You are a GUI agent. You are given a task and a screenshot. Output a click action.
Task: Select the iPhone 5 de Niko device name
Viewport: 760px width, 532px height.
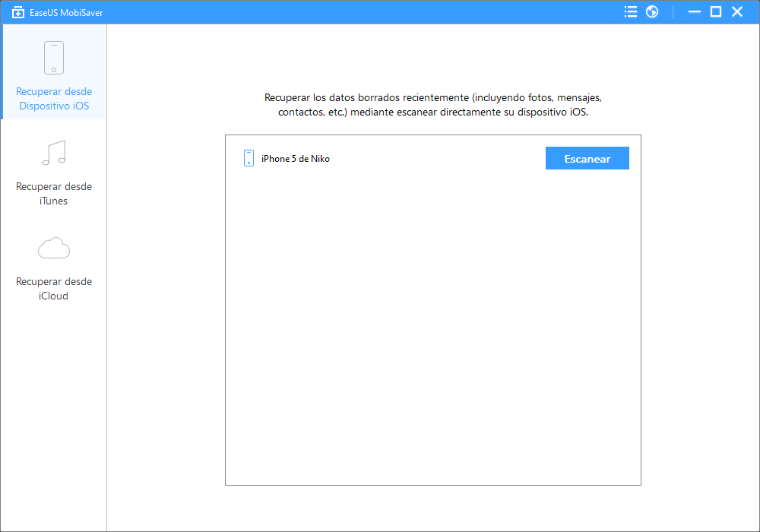(296, 159)
